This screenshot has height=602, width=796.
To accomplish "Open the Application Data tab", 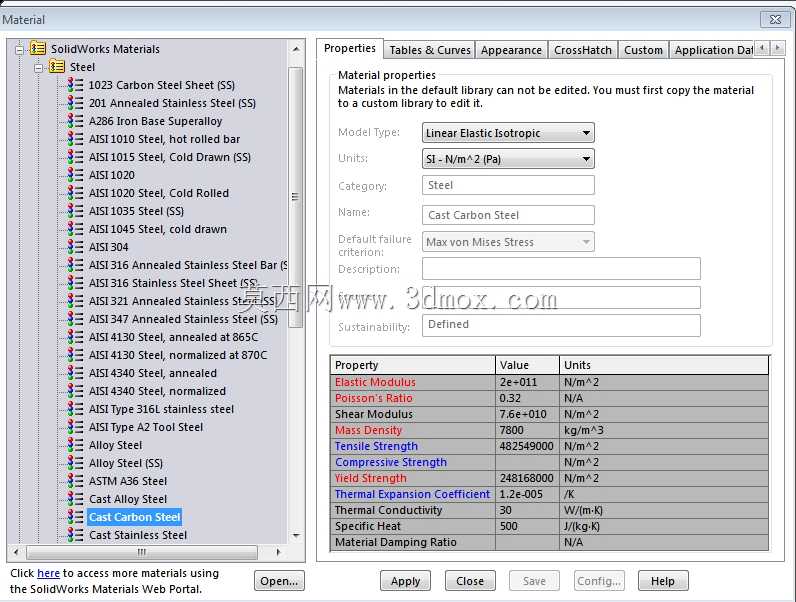I will [x=712, y=50].
